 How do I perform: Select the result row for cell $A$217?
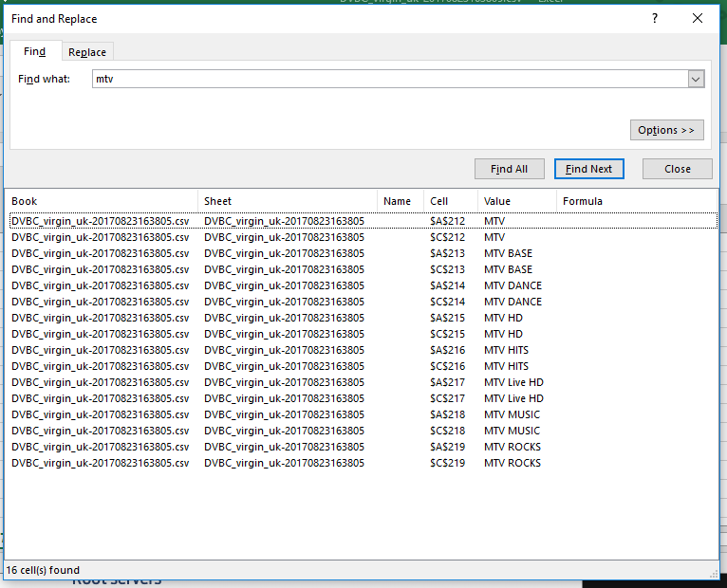click(x=363, y=382)
